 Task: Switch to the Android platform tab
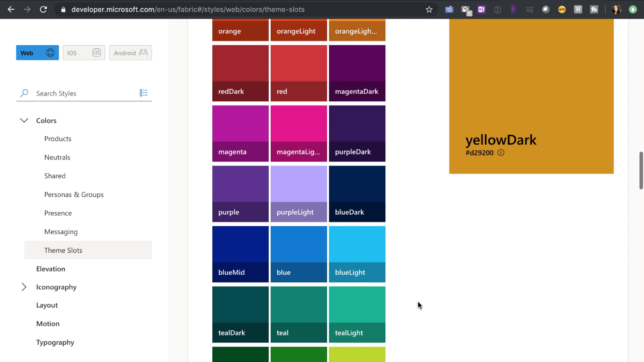[x=131, y=53]
